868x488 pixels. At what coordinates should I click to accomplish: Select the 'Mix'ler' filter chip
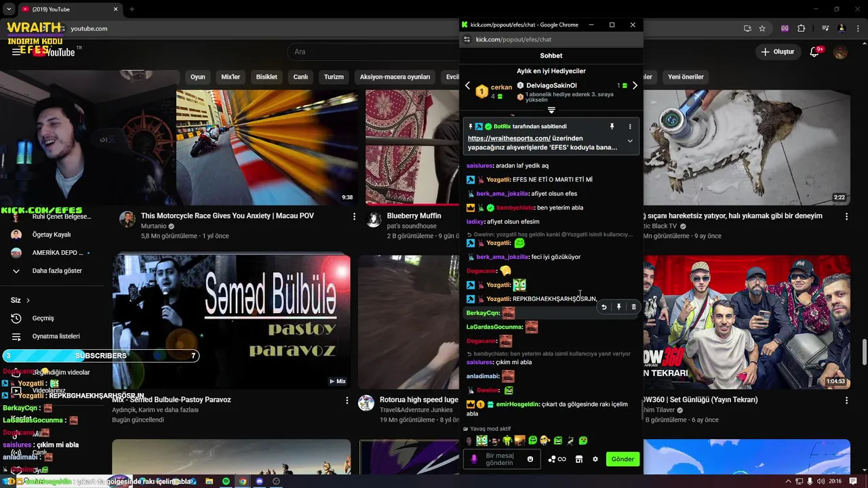pyautogui.click(x=231, y=77)
